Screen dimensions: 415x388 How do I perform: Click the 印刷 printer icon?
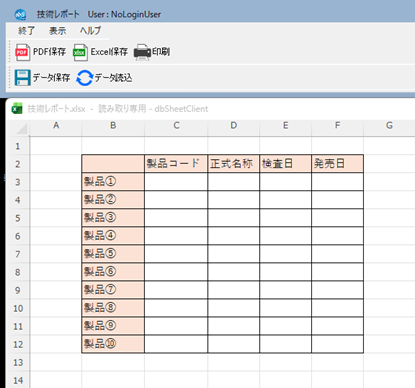pyautogui.click(x=142, y=52)
